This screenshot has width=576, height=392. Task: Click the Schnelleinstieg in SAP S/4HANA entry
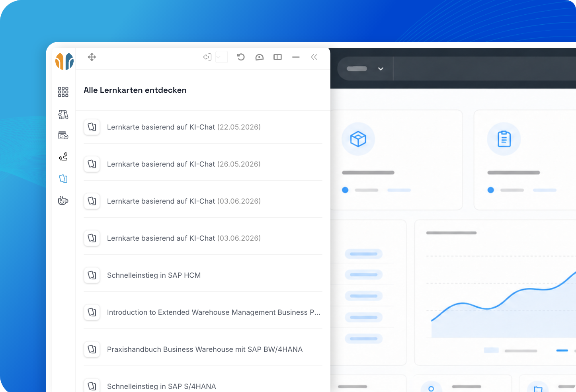point(203,384)
